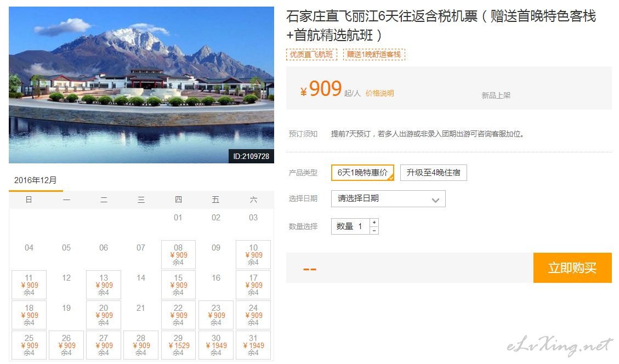
Task: Click the unavailable date 19
Action: (x=66, y=308)
